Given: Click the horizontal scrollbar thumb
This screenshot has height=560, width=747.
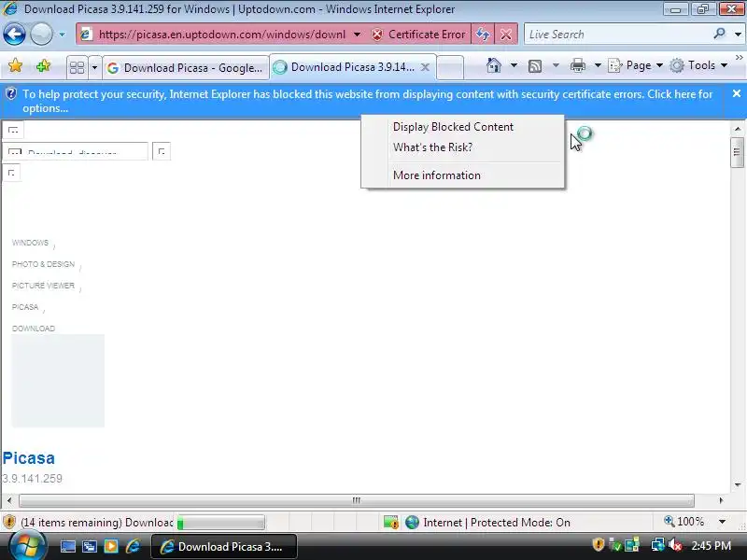Looking at the screenshot, I should [x=357, y=500].
